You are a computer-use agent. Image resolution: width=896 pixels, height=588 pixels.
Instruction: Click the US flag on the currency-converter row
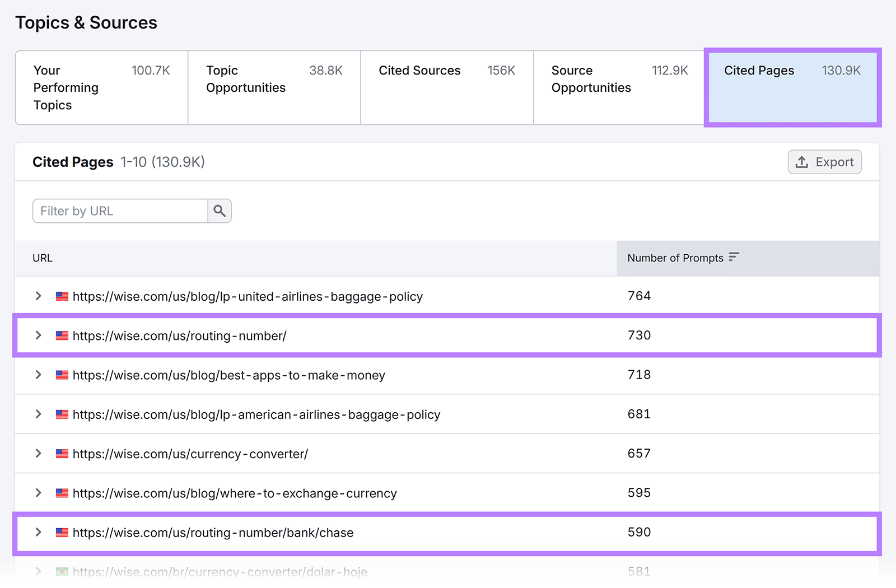coord(62,454)
